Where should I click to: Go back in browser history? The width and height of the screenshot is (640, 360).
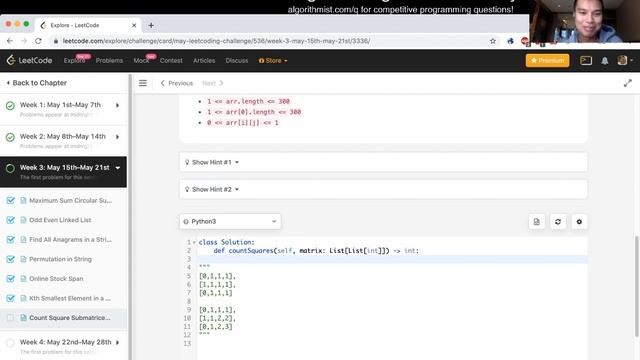(10, 41)
